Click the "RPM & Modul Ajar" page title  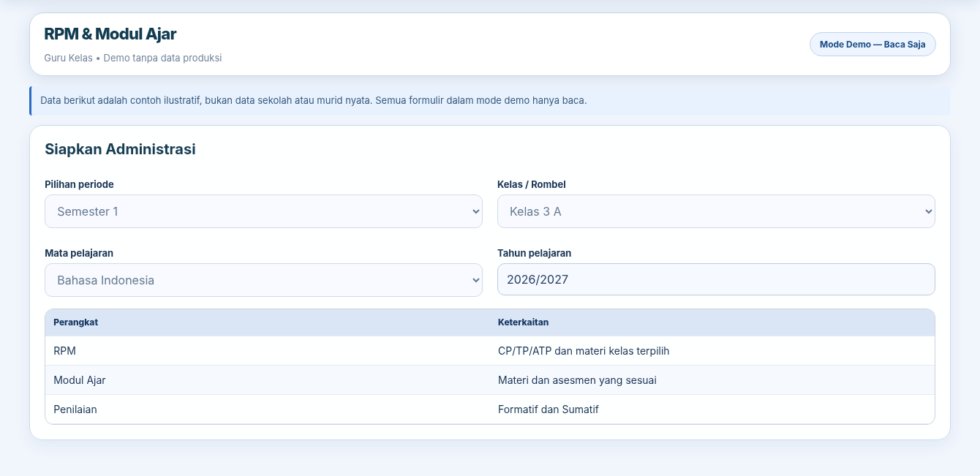point(110,34)
